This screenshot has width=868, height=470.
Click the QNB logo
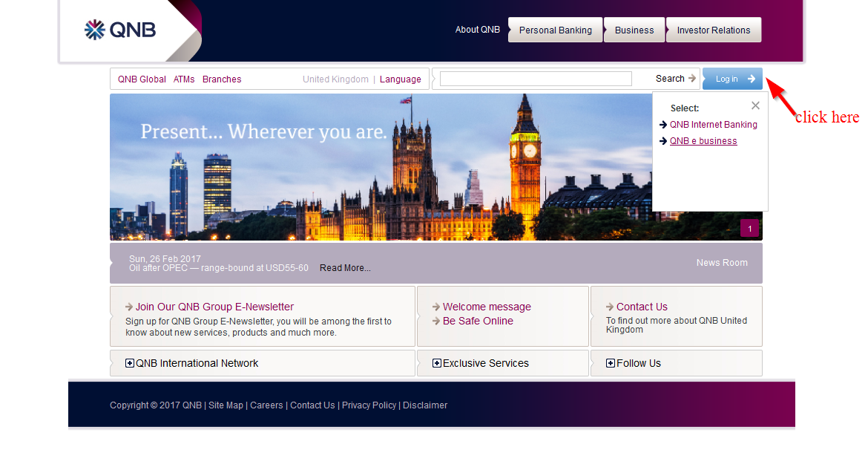coord(120,30)
